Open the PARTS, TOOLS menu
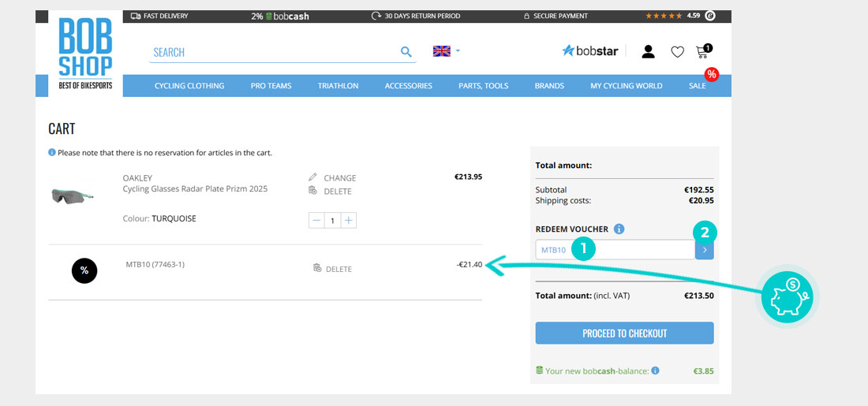This screenshot has width=868, height=406. coord(483,86)
